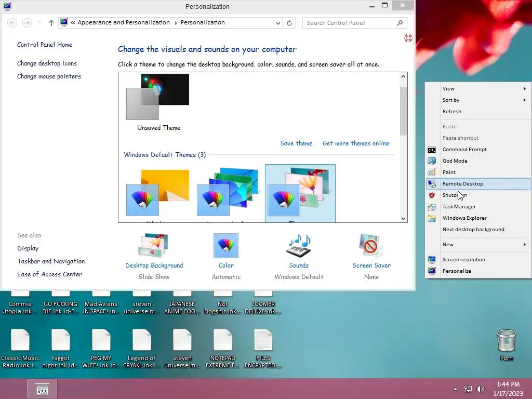Screen dimensions: 532x399
Task: Choose Refresh from the context menu
Action: (451, 112)
